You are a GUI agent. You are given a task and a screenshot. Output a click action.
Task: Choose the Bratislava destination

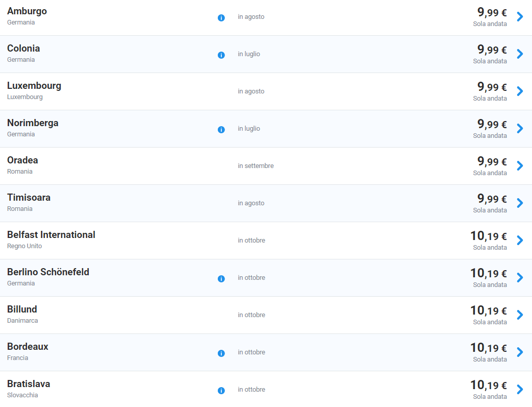pyautogui.click(x=29, y=384)
